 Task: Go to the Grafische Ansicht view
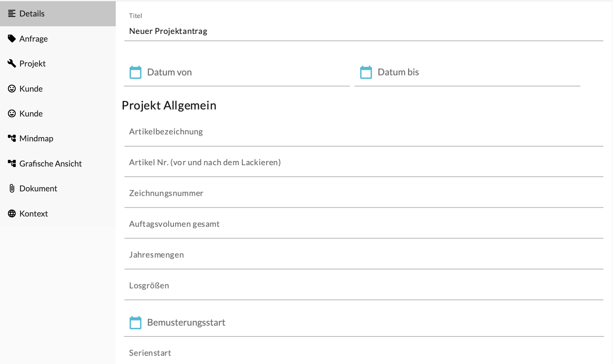tap(50, 164)
